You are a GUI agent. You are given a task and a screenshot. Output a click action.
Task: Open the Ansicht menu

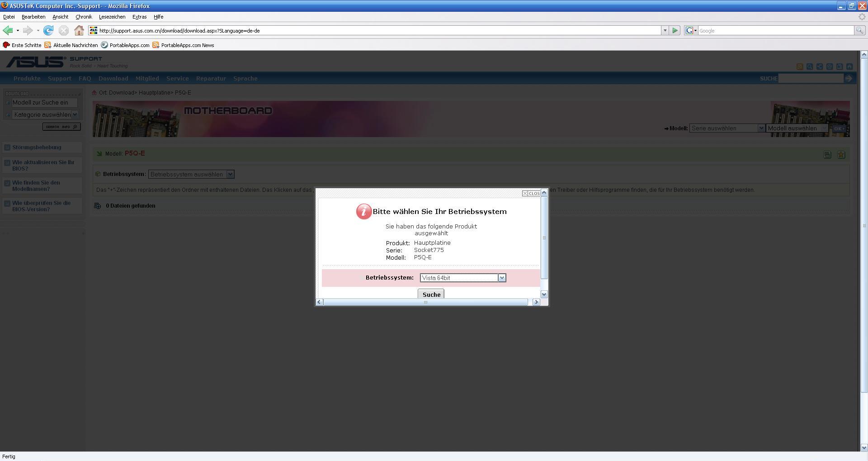coord(60,17)
